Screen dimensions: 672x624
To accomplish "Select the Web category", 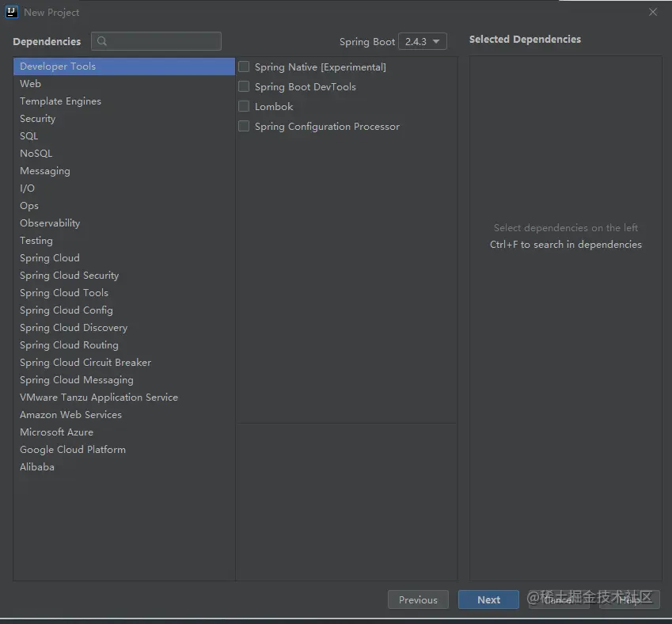I will tap(123, 84).
